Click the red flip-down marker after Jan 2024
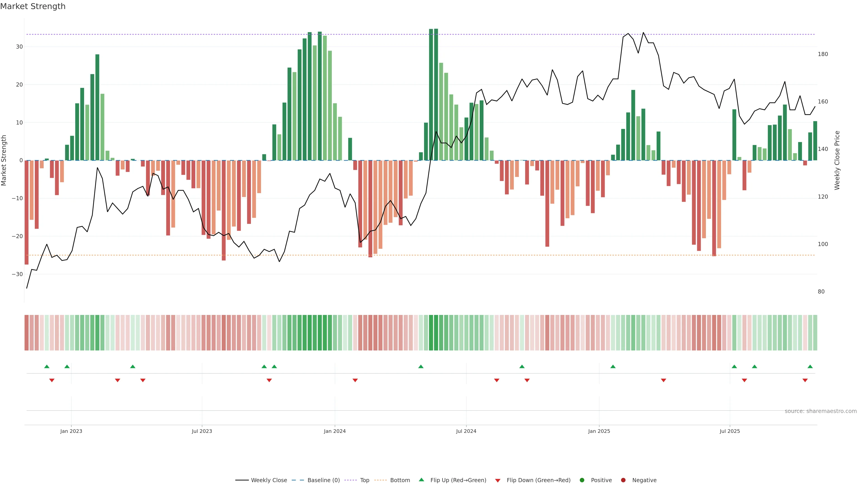Image resolution: width=868 pixels, height=488 pixels. pos(355,380)
